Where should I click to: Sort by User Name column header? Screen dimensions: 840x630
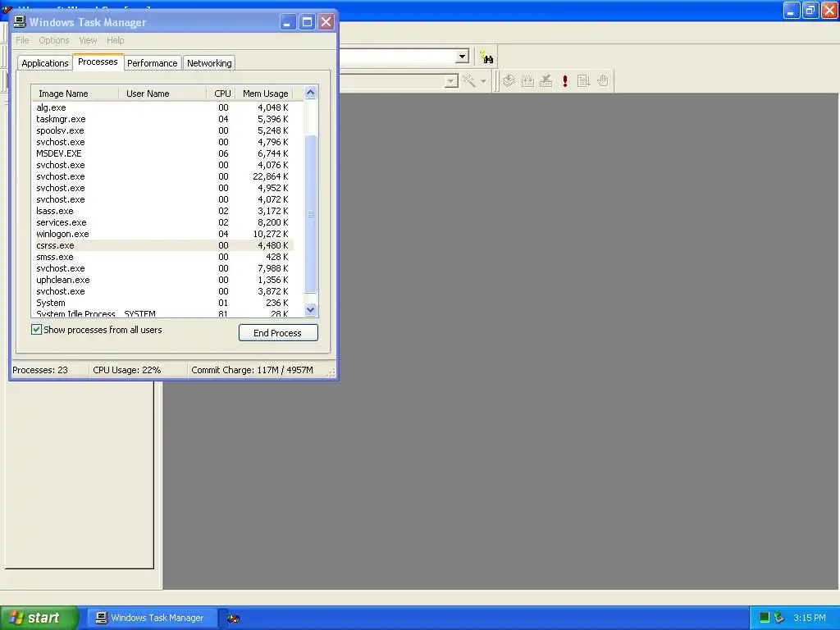point(162,94)
